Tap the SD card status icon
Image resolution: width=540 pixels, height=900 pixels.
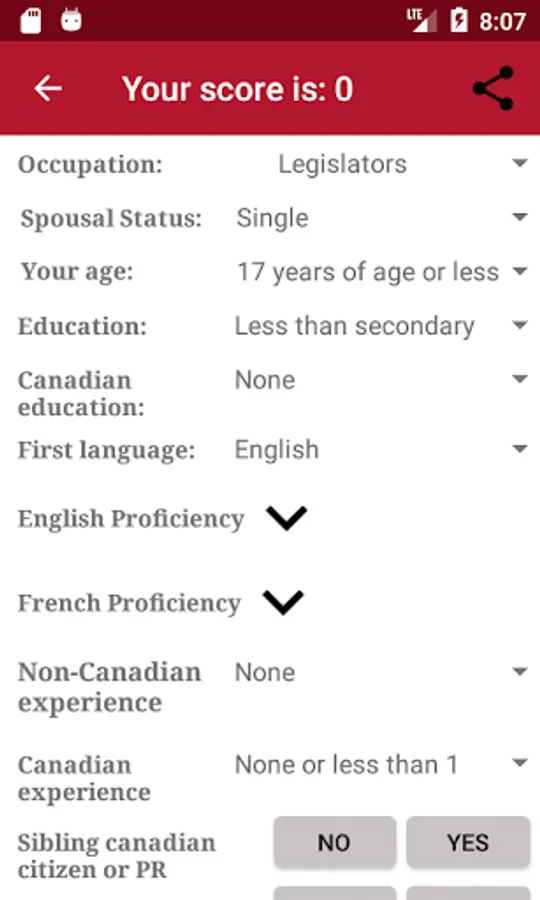point(31,21)
